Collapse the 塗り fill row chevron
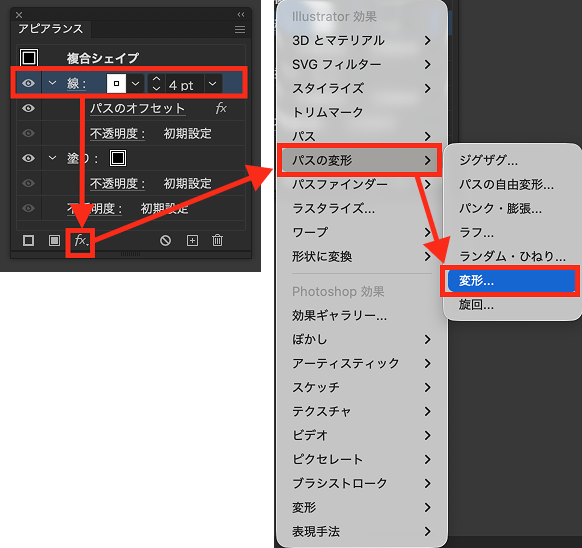582x548 pixels. click(x=53, y=158)
